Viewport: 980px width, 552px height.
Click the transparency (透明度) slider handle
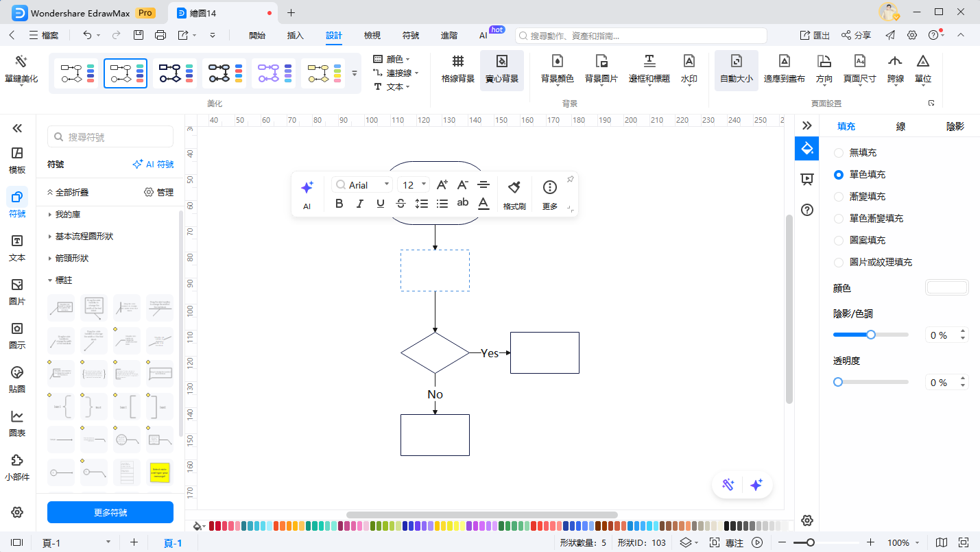tap(838, 382)
